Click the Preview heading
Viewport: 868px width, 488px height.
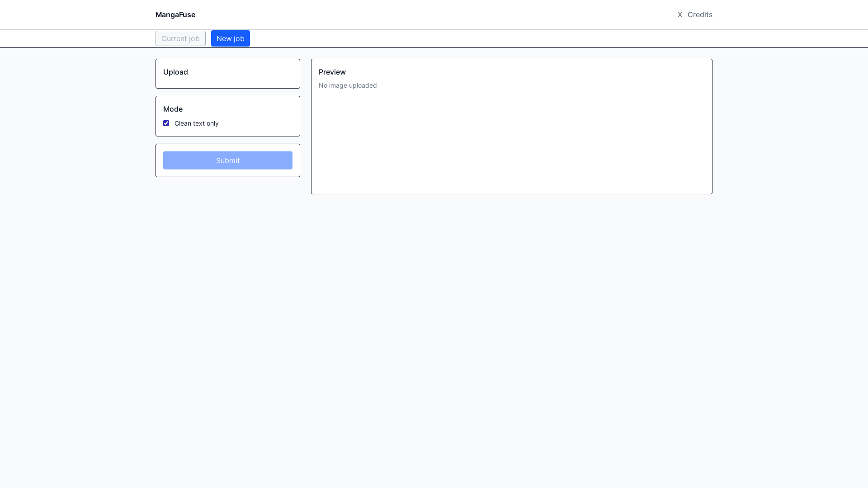(332, 72)
